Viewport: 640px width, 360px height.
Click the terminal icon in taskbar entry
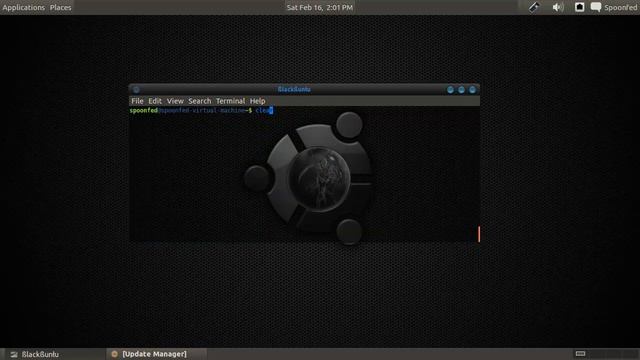14,354
